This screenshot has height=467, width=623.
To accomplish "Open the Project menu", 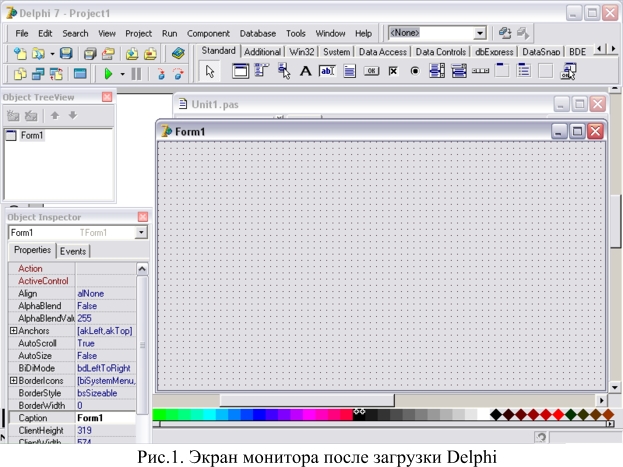I will [138, 33].
